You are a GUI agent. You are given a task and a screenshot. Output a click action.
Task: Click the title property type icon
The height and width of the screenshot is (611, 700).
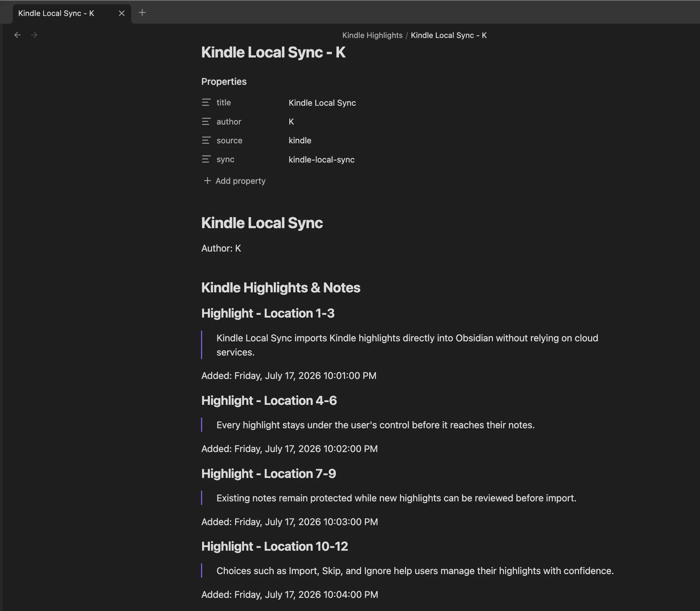point(206,103)
